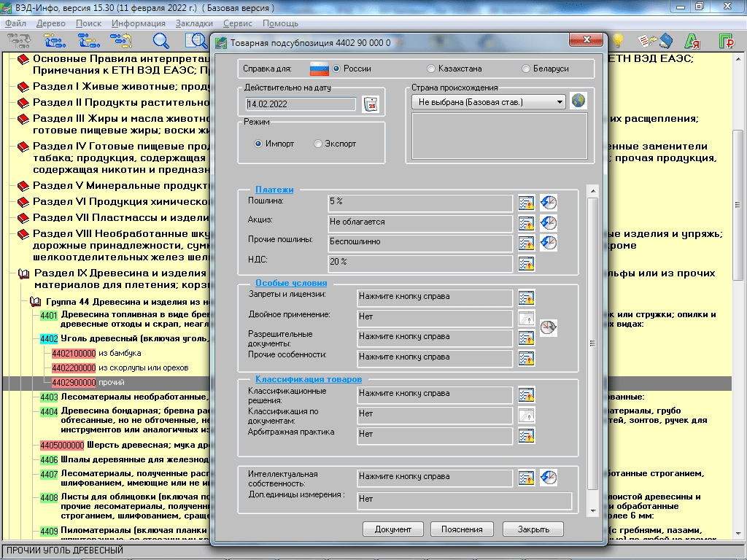The width and height of the screenshot is (747, 560).
Task: Expand Раздел III Жиры и масла
Action: [23, 119]
